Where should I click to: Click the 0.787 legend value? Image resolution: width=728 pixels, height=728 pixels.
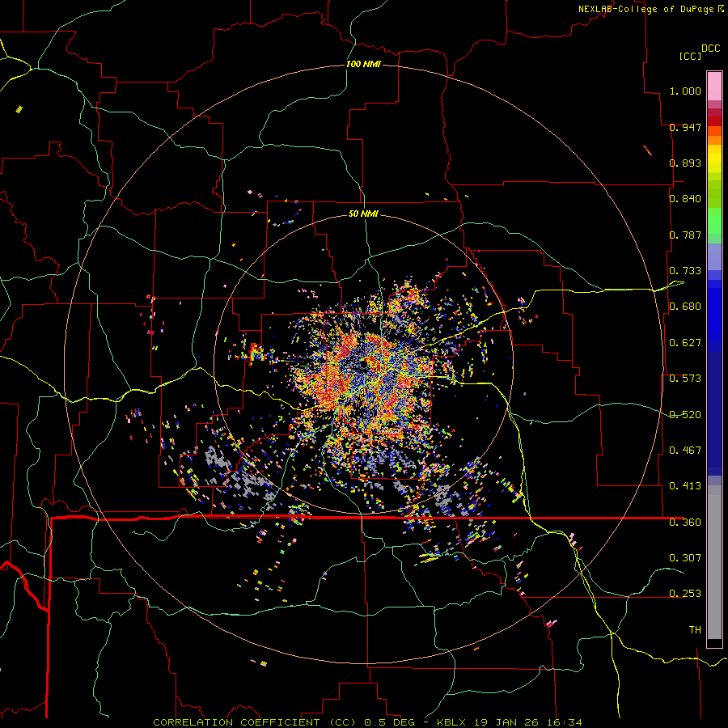(685, 235)
